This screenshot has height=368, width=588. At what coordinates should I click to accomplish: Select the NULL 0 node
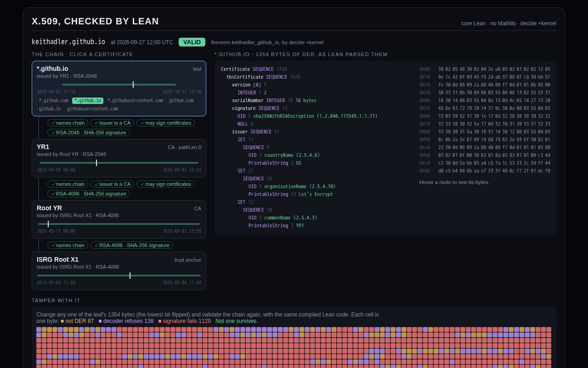(245, 124)
